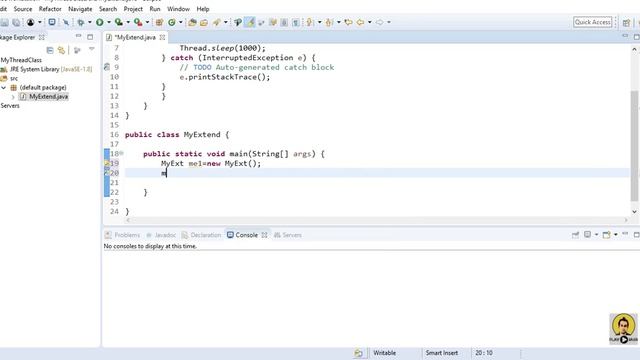Open the New Java Class dropdown arrow
Viewport: 640px width, 360px height.
(181, 22)
